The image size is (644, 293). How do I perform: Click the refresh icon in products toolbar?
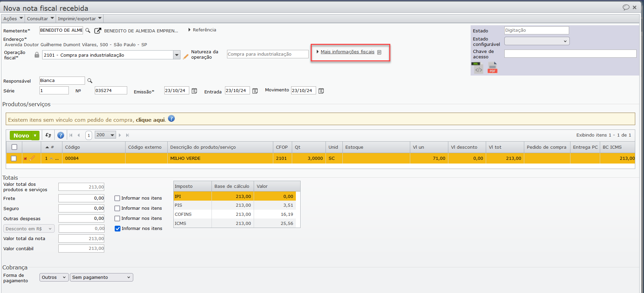coord(48,135)
